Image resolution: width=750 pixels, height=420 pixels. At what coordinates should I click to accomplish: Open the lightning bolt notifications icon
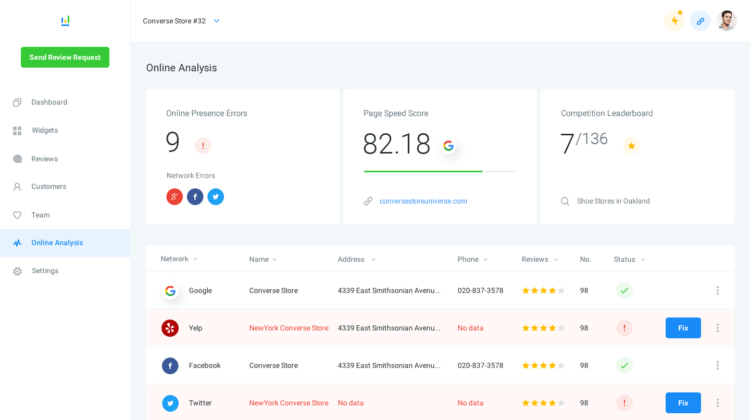click(674, 21)
